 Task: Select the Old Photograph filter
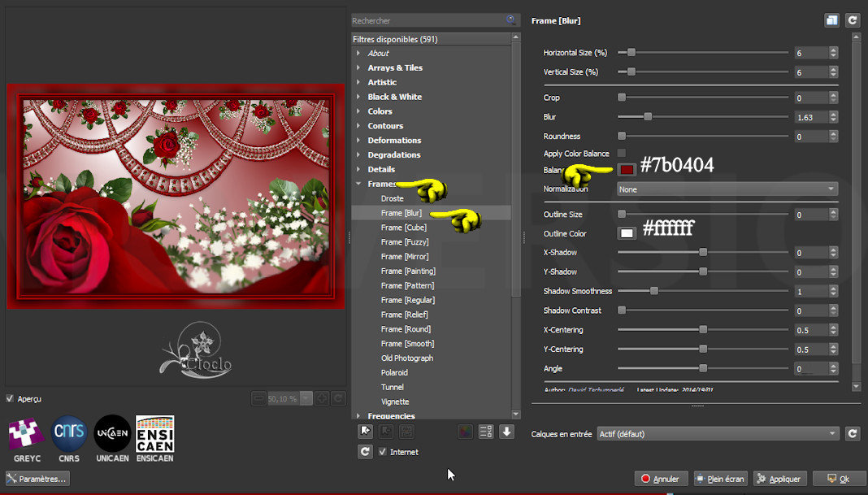point(407,358)
